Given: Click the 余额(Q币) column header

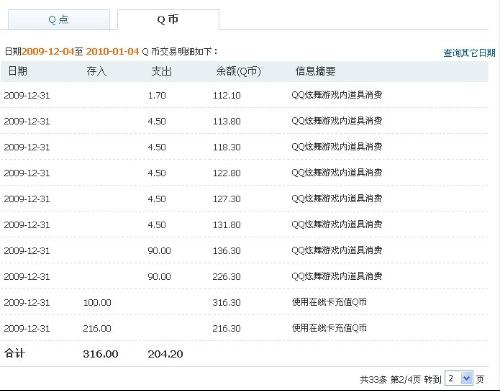Looking at the screenshot, I should pyautogui.click(x=238, y=71).
